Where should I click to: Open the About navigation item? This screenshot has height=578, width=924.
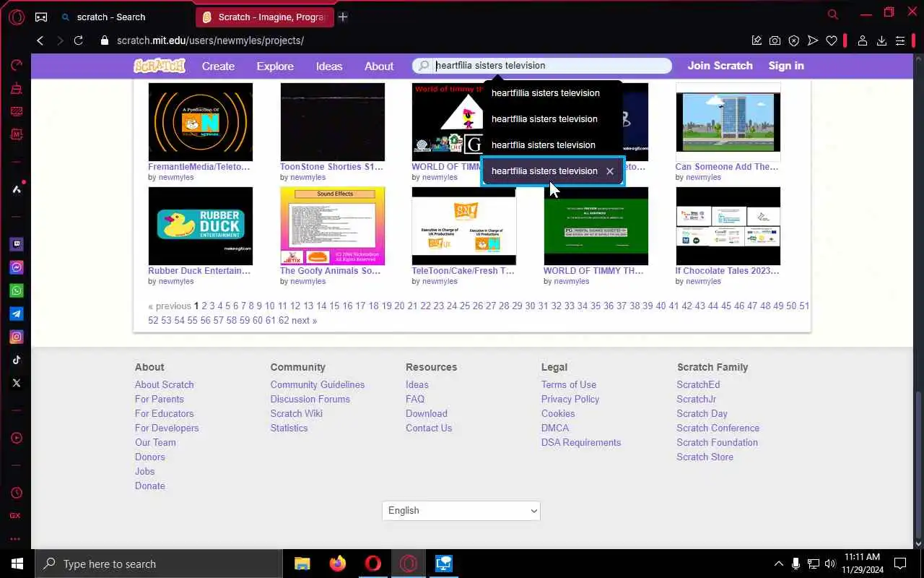tap(379, 66)
